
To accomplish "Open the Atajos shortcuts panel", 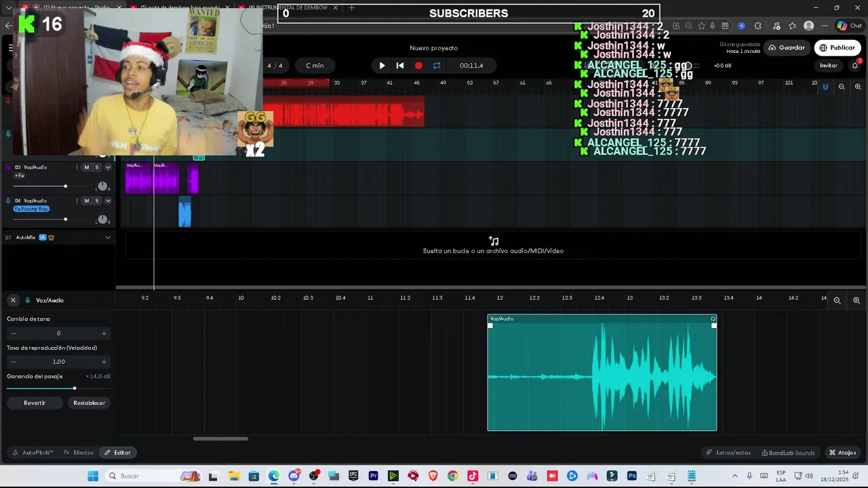I will pos(843,453).
